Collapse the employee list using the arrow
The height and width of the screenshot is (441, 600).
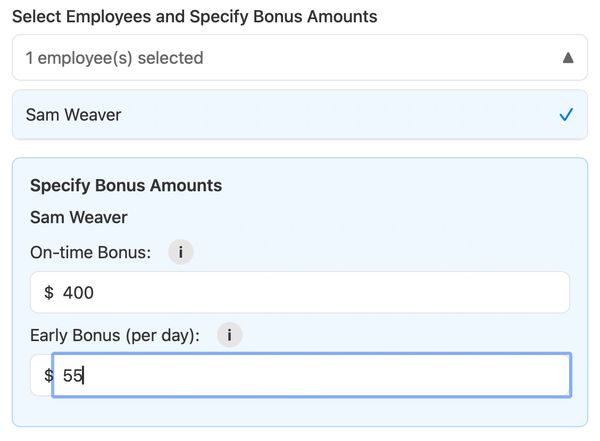tap(568, 58)
